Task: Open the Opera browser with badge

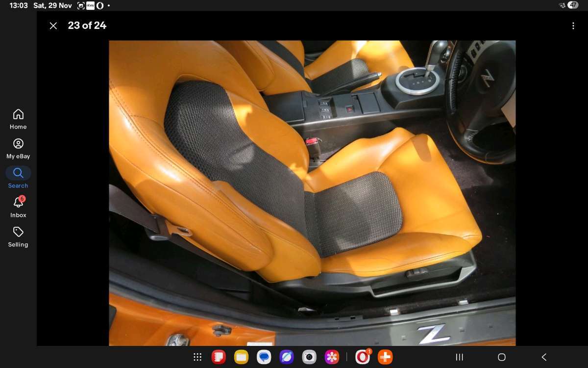Action: coord(363,357)
